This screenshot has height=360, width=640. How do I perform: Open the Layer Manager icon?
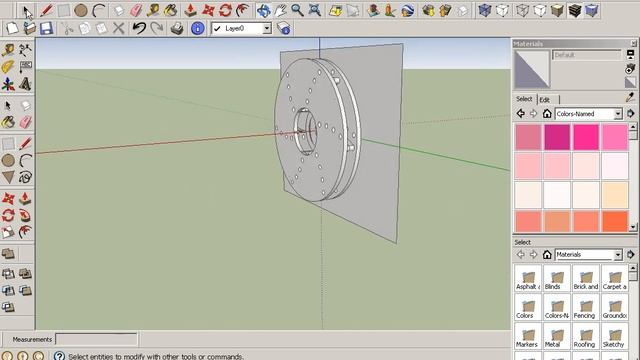283,28
